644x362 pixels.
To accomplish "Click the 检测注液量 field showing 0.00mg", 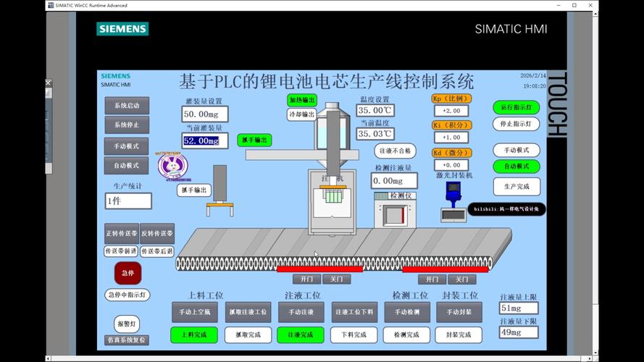I will coord(394,181).
